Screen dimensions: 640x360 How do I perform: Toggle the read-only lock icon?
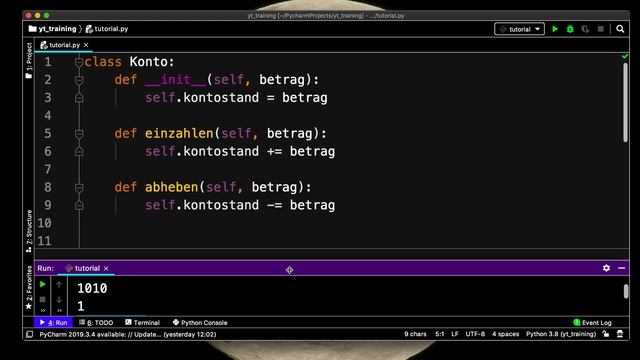pos(606,334)
